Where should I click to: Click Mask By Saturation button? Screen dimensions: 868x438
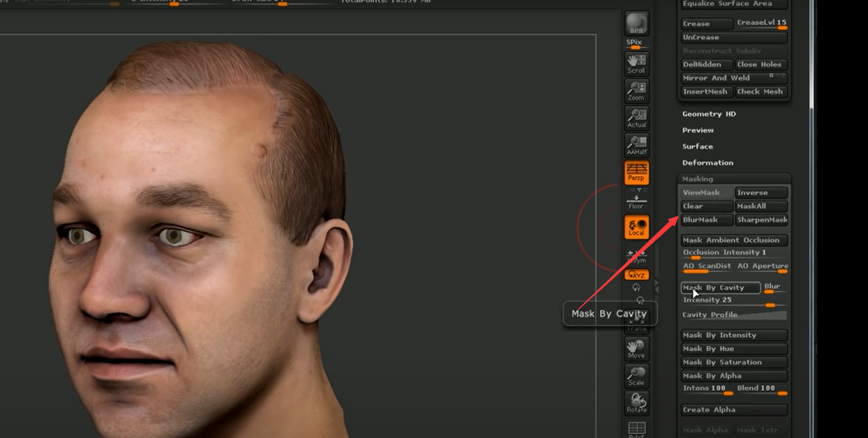pos(734,362)
